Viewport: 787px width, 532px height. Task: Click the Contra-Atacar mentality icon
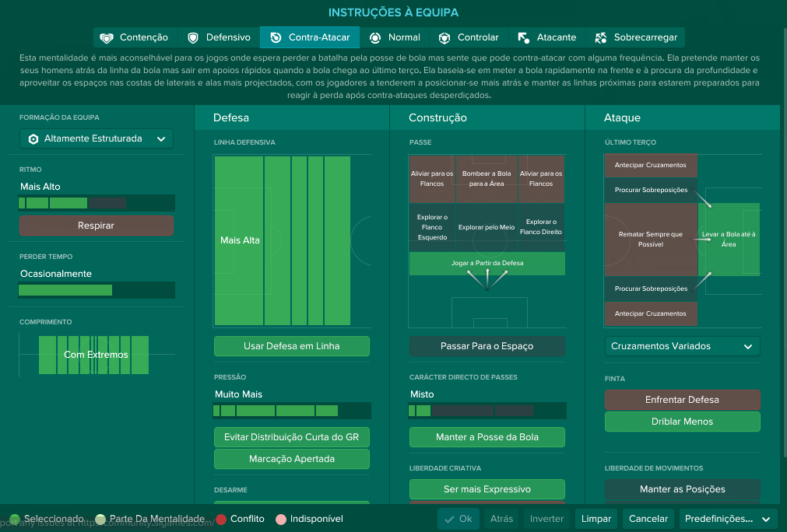point(276,37)
